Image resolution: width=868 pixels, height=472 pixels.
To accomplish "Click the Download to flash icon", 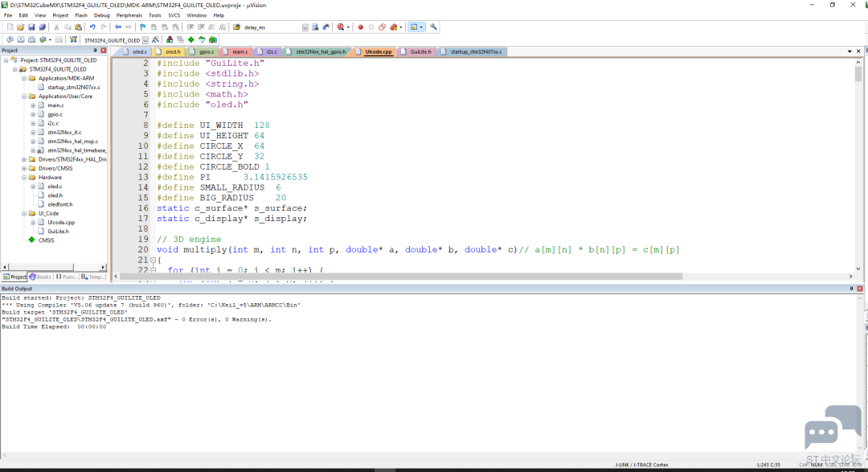I will tap(73, 40).
